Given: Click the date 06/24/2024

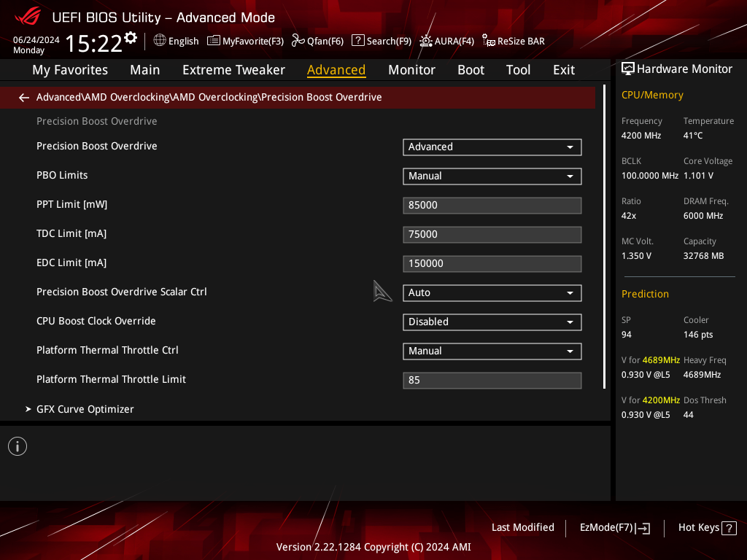Looking at the screenshot, I should [x=36, y=40].
